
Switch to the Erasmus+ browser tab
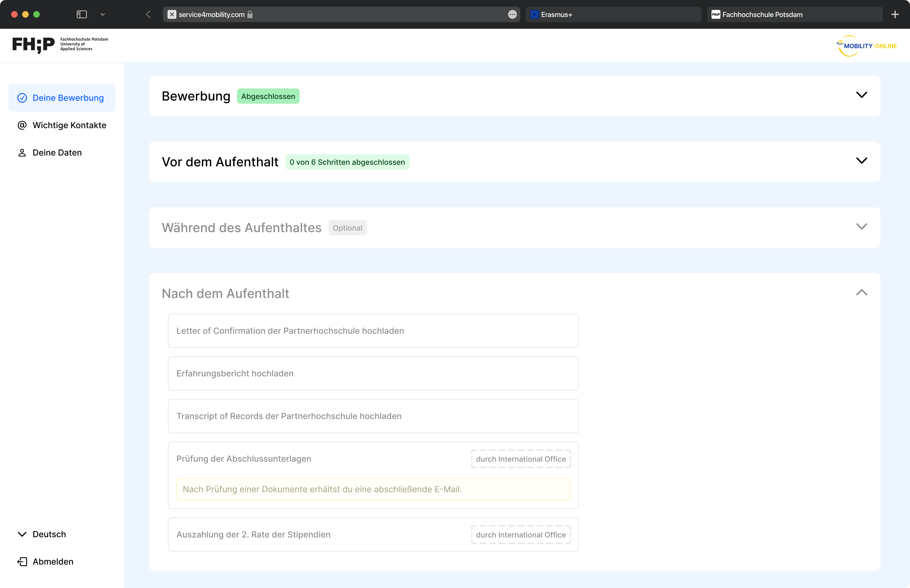pyautogui.click(x=613, y=14)
